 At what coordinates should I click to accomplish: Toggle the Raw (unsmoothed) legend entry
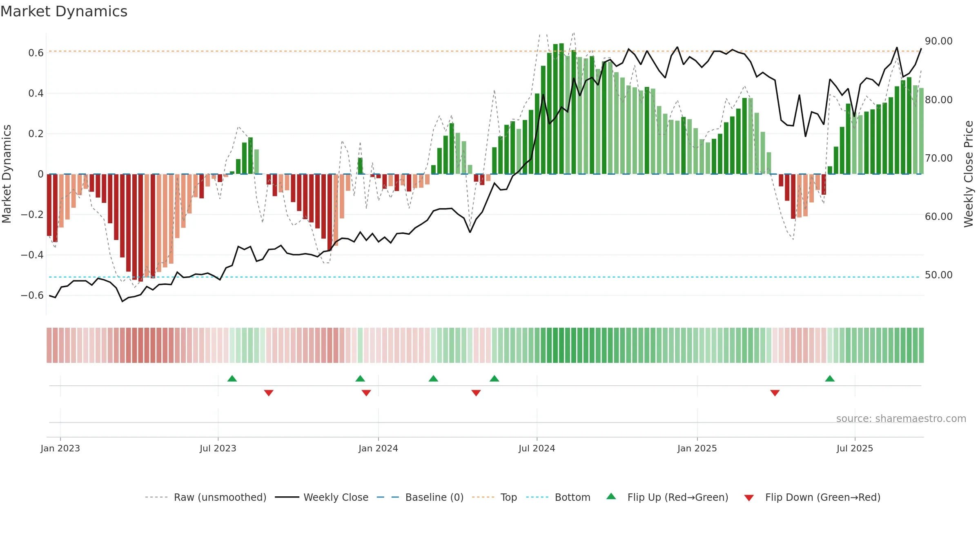(206, 497)
